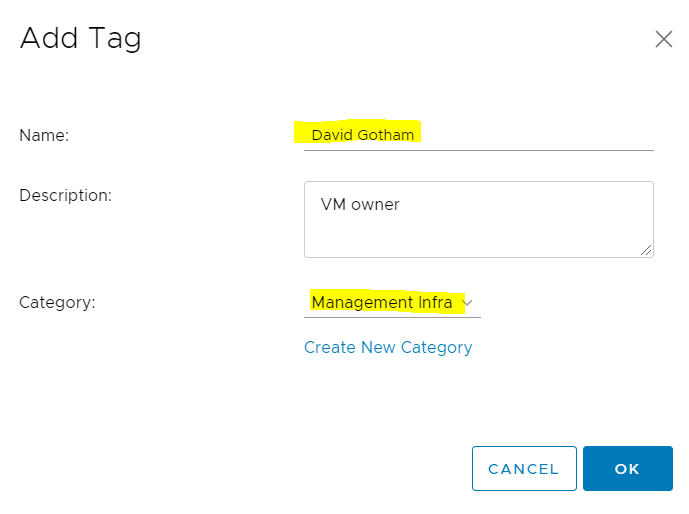
Task: Open the Create New Category link
Action: [388, 347]
